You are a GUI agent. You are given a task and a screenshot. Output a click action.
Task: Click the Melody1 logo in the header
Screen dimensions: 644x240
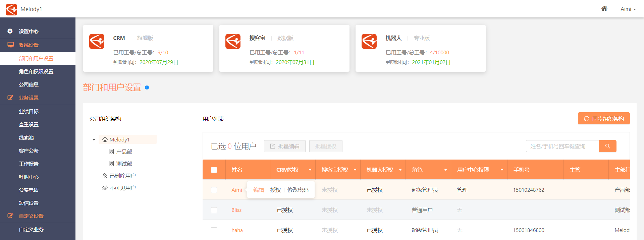click(11, 9)
